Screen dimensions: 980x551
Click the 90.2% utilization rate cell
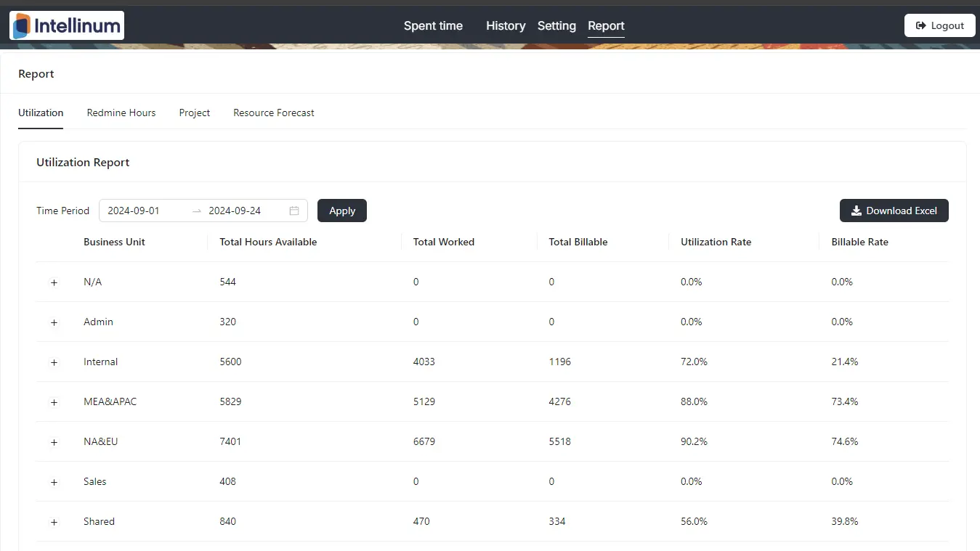[694, 441]
